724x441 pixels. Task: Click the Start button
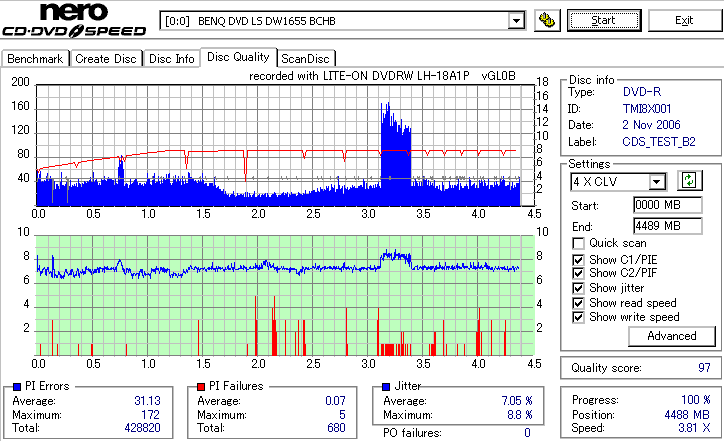(604, 21)
